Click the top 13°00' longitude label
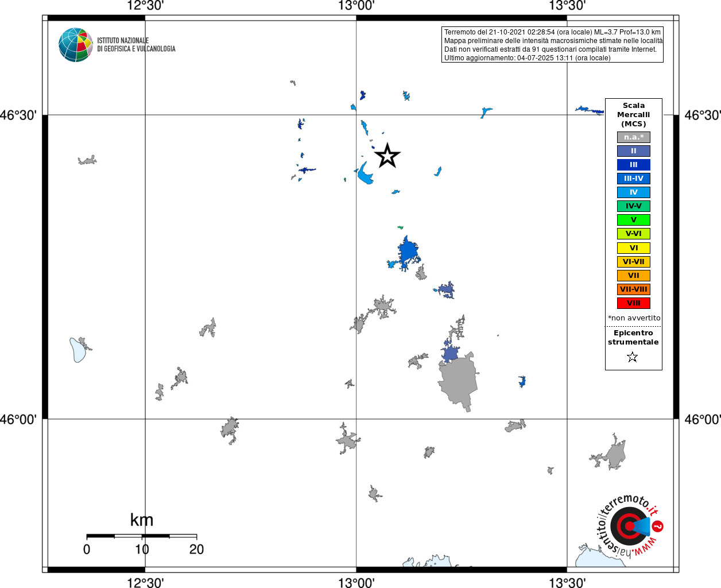Image resolution: width=721 pixels, height=588 pixels. (x=356, y=6)
